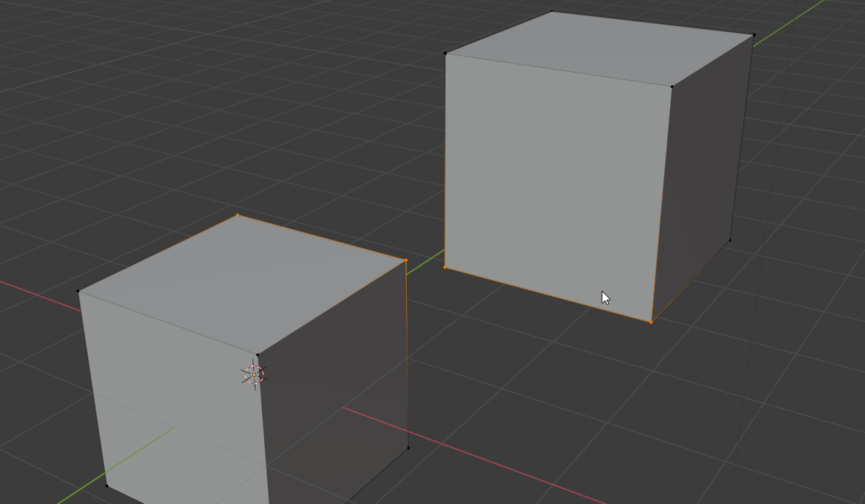Select the top vertex of left cube above 3D cursor
865x504 pixels.
[x=258, y=355]
